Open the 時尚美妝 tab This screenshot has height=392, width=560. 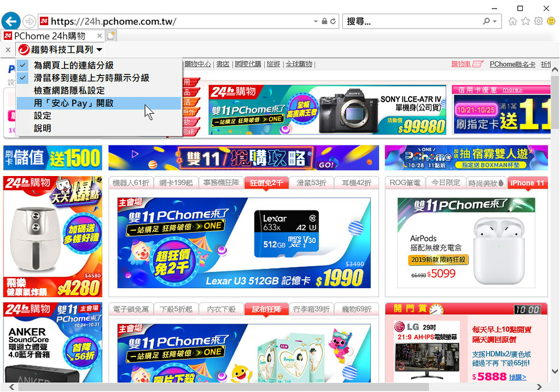click(486, 183)
